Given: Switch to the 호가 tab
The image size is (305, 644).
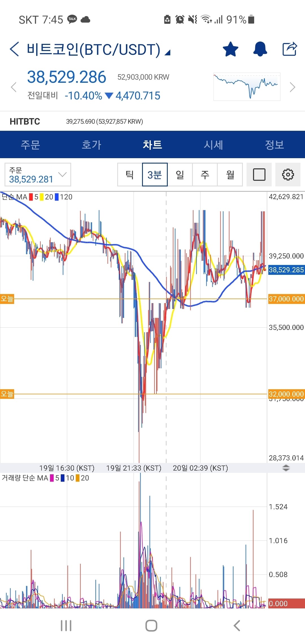Looking at the screenshot, I should (91, 145).
